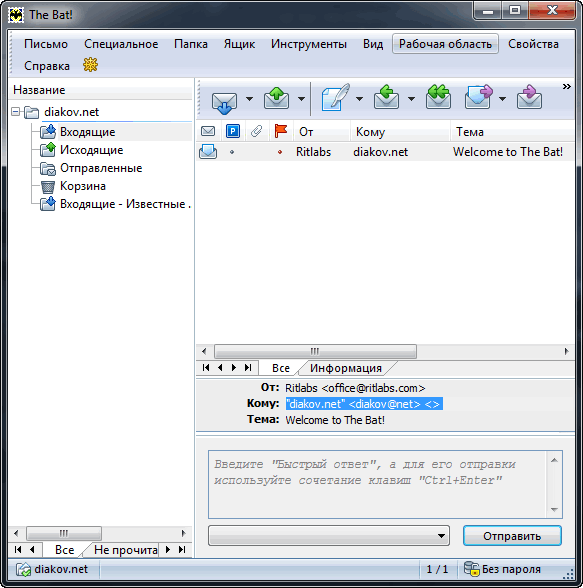Click the От sender address in header
This screenshot has width=583, height=588.
[x=355, y=388]
